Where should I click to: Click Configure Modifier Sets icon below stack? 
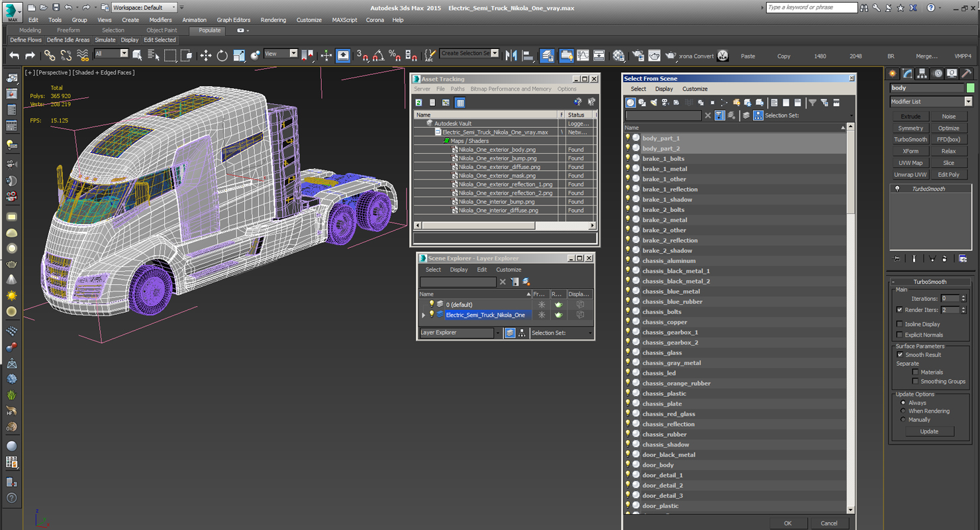click(963, 258)
